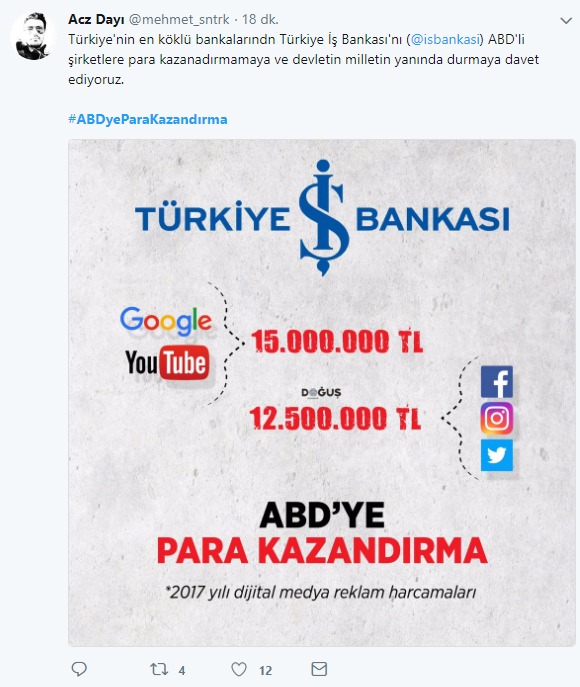Open the Acz Dayı profile avatar
The width and height of the screenshot is (580, 687).
click(x=34, y=36)
